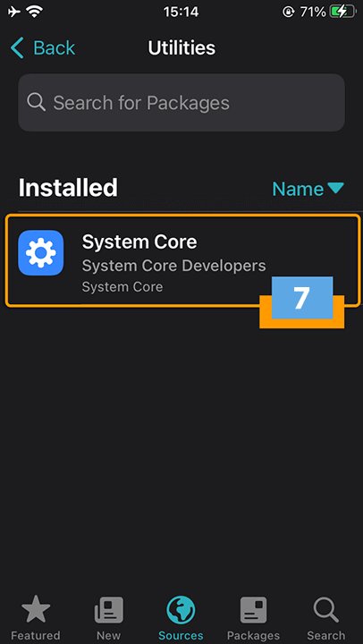
Task: Tap the Installed section header
Action: [x=68, y=188]
